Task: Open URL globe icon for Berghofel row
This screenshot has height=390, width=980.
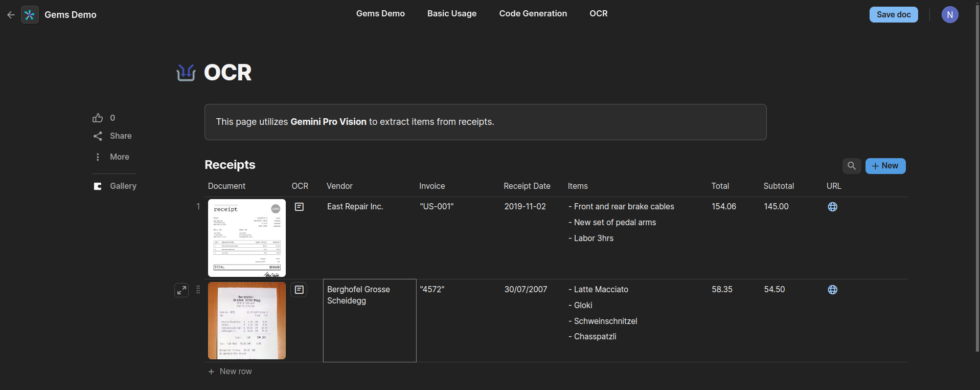Action: click(x=833, y=290)
